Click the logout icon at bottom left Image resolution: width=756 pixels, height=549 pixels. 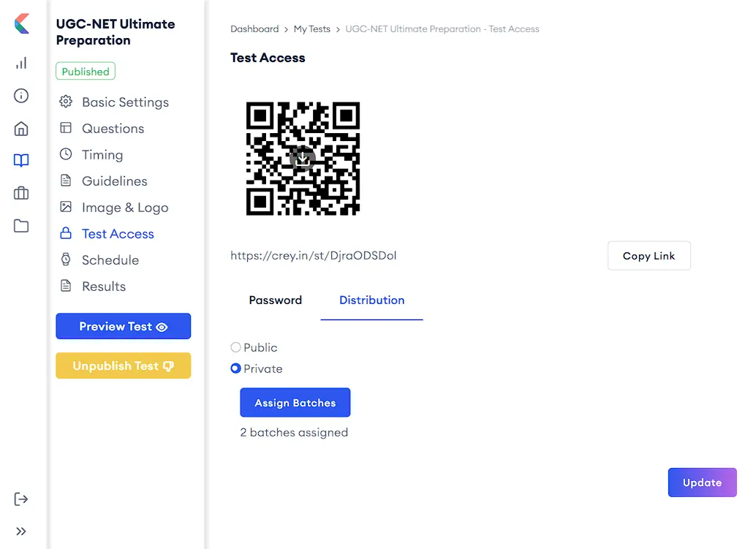coord(21,499)
